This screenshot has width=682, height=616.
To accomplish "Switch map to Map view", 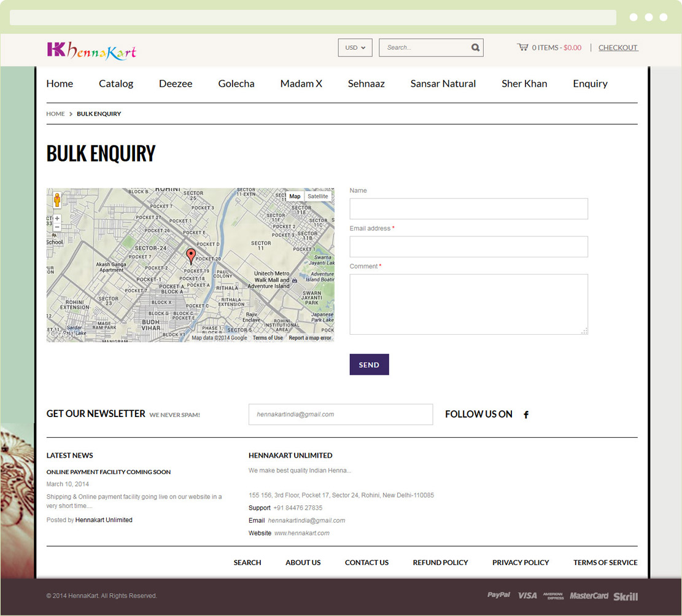I will click(x=295, y=197).
